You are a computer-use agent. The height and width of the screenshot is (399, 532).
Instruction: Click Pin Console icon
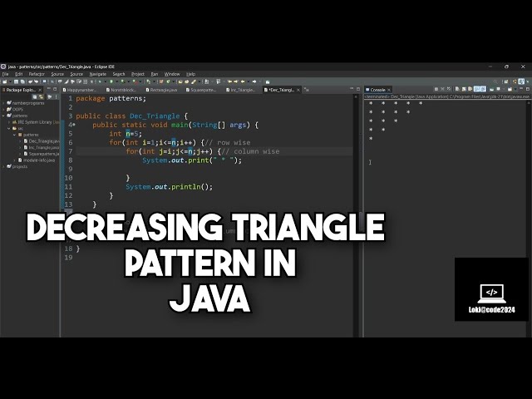pos(491,89)
